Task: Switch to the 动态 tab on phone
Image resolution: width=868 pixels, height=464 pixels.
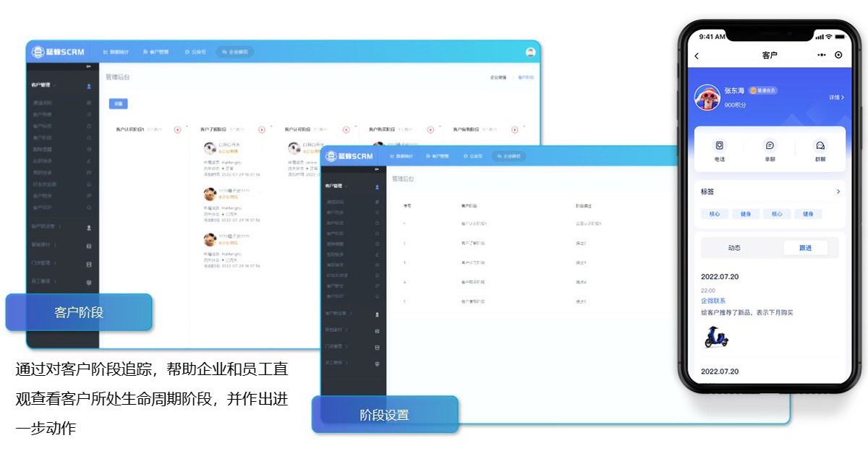Action: (734, 248)
